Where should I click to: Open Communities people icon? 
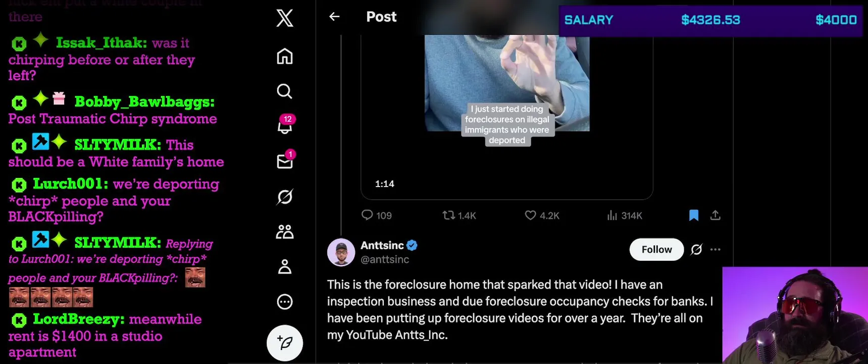pyautogui.click(x=285, y=232)
